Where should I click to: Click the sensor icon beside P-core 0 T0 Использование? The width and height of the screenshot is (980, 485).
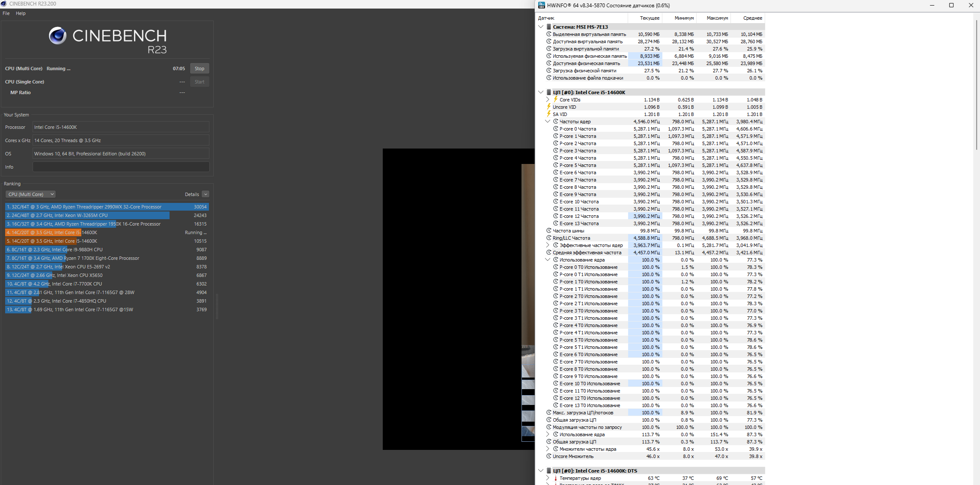point(556,267)
